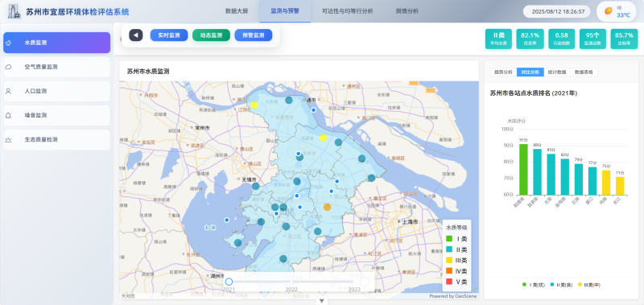Click the green 91分 bar in the chart
The height and width of the screenshot is (305, 644).
523,169
